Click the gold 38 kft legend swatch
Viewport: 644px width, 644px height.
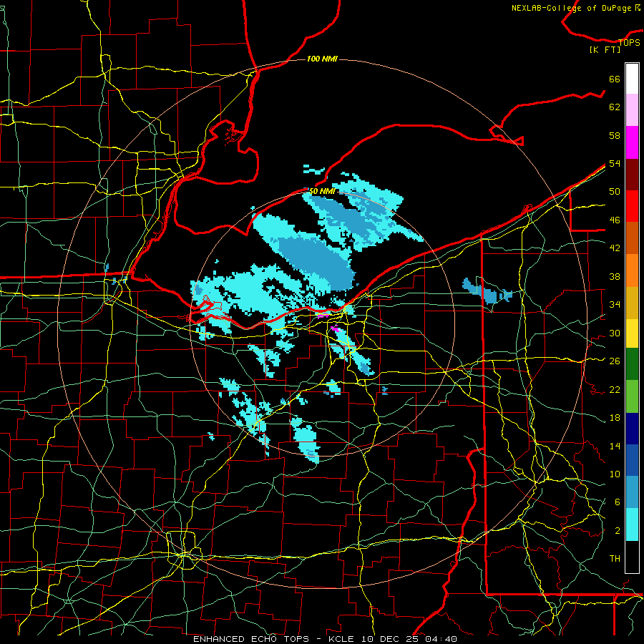coord(632,303)
